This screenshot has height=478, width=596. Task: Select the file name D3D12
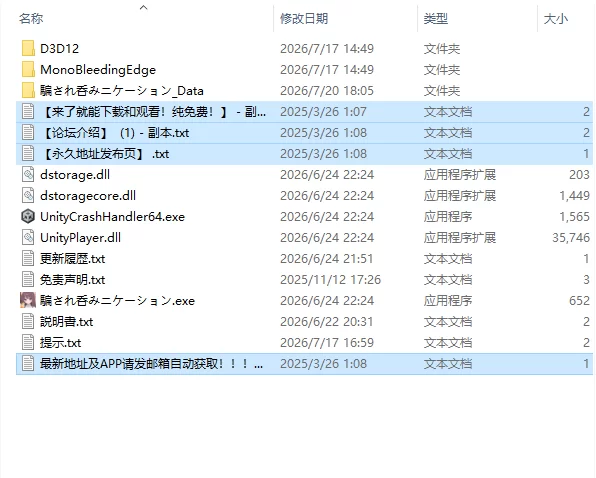[x=60, y=49]
